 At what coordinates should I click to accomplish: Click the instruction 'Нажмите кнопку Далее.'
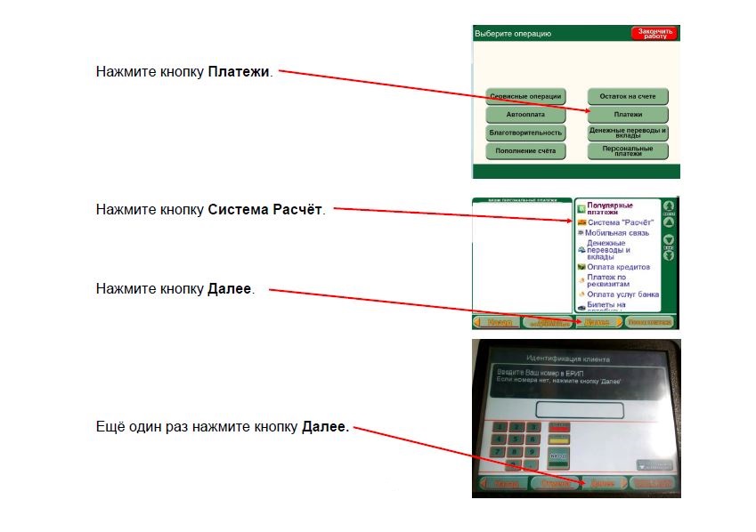tap(175, 288)
